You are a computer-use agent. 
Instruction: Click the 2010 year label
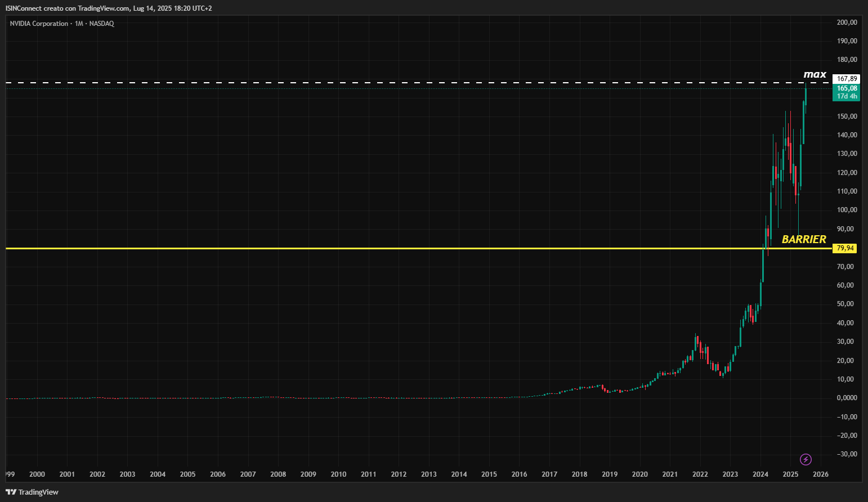coord(338,474)
